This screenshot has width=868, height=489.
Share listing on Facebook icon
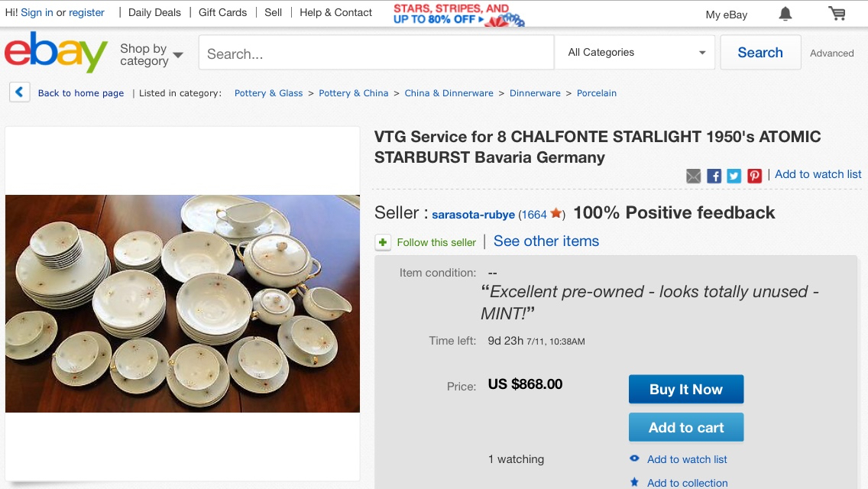pyautogui.click(x=714, y=176)
